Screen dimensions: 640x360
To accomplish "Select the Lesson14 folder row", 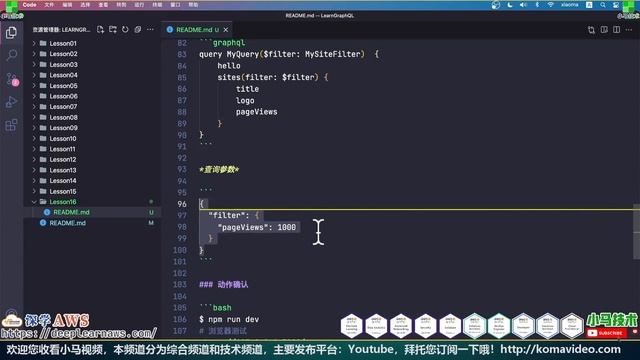I will [x=92, y=181].
